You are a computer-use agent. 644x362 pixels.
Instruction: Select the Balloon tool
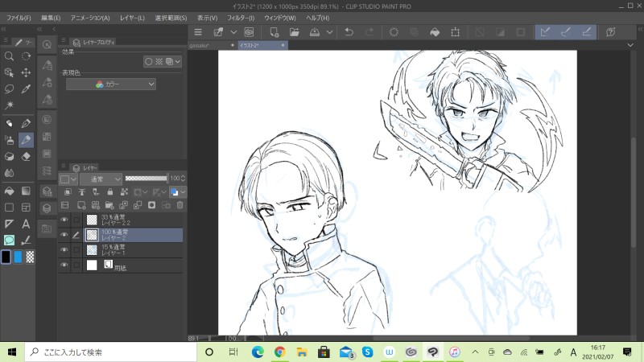(x=9, y=240)
